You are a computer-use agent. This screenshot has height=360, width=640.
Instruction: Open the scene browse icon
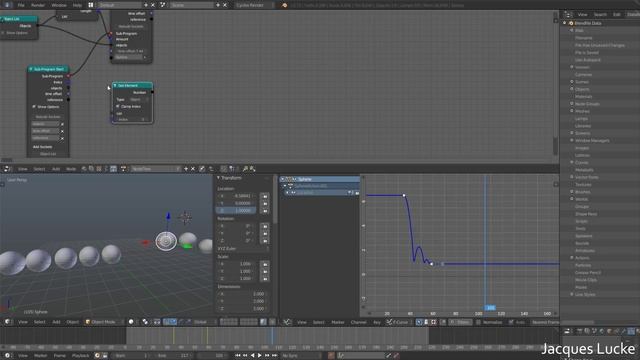pyautogui.click(x=163, y=5)
